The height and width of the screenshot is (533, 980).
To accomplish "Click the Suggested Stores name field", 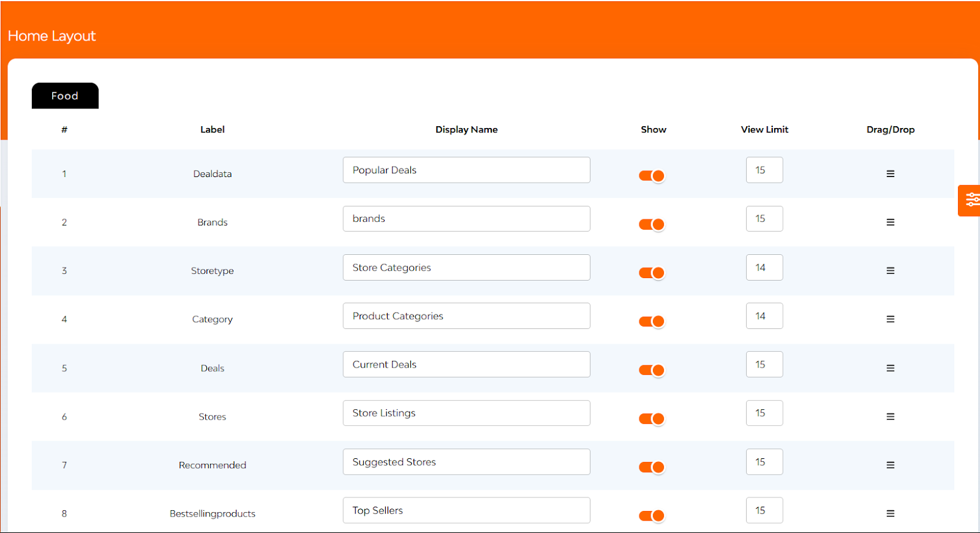I will tap(467, 461).
